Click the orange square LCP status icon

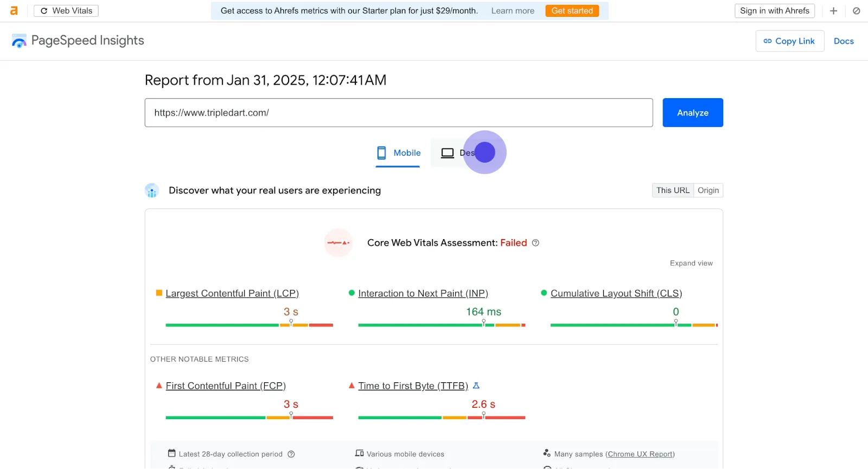[159, 293]
